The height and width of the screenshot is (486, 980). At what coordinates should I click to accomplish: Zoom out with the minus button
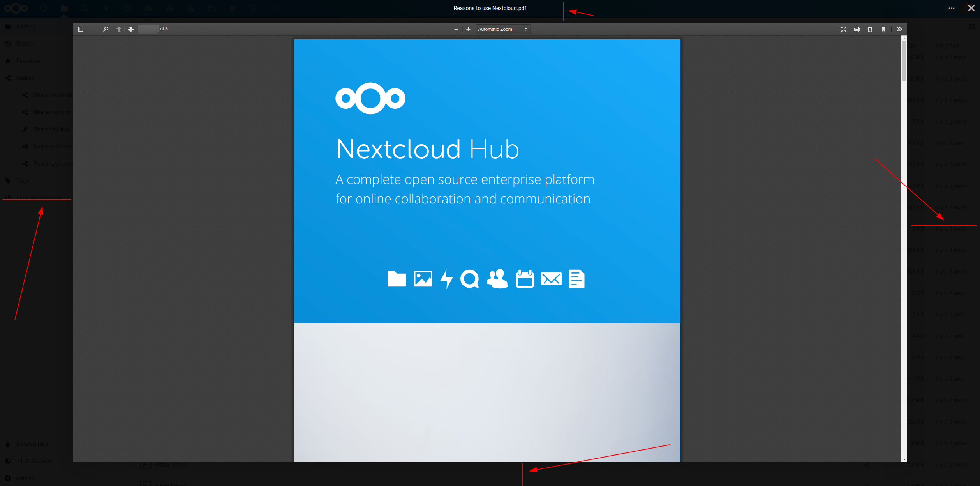[x=456, y=29]
